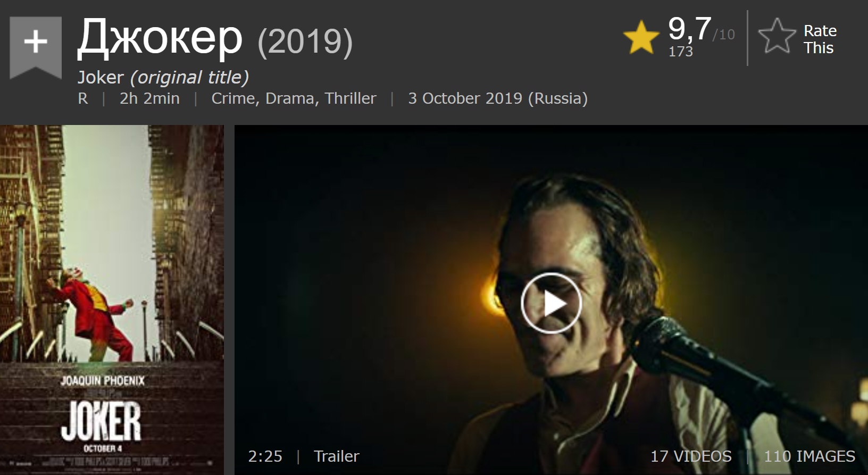The height and width of the screenshot is (475, 868).
Task: Click the 2:25 trailer duration
Action: click(265, 456)
